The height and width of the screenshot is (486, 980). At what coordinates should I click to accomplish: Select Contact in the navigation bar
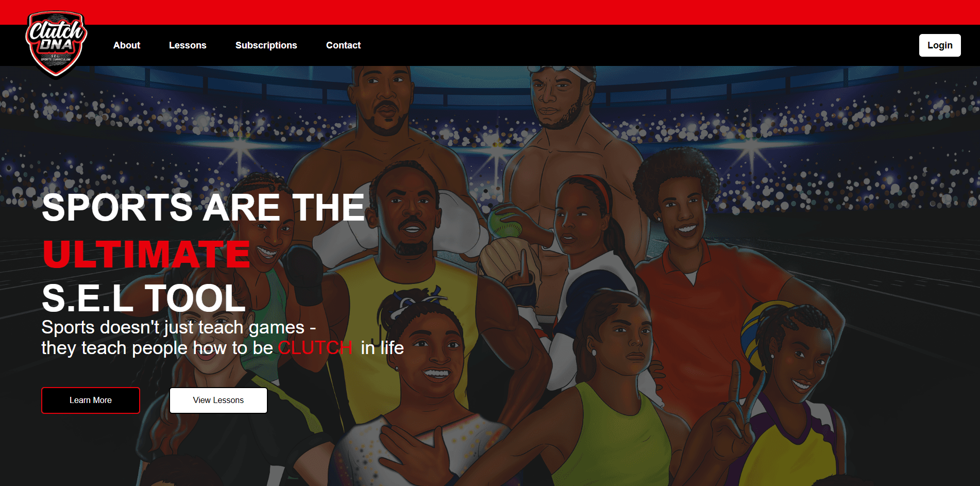point(343,45)
